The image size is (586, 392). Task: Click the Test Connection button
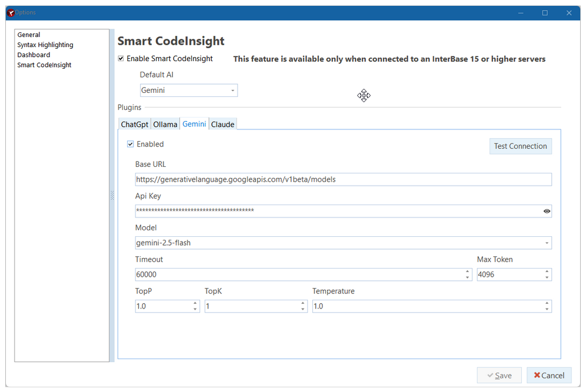(520, 146)
